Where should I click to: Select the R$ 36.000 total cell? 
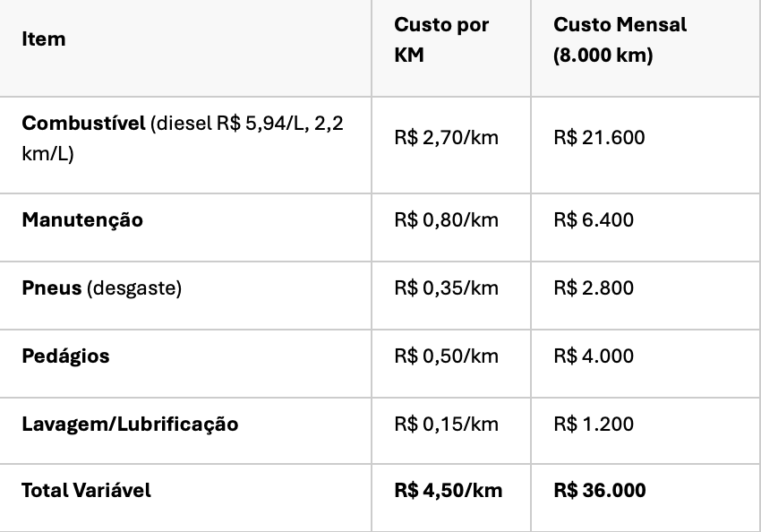pos(599,491)
